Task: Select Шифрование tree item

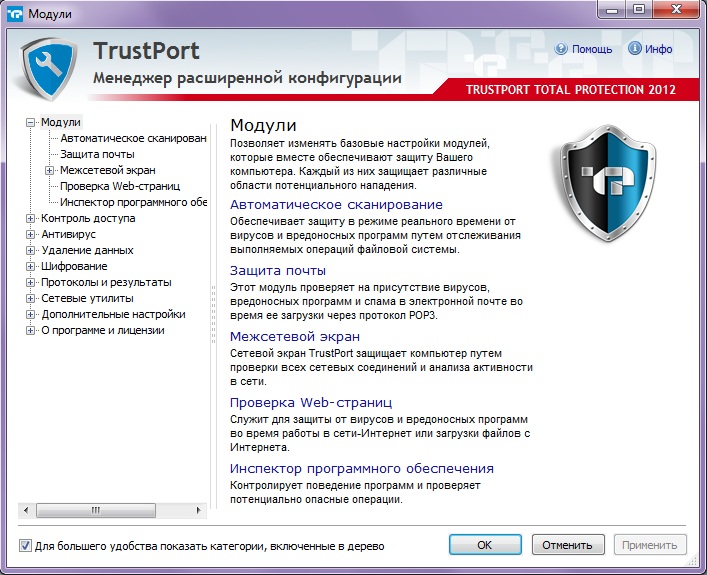Action: 74,267
